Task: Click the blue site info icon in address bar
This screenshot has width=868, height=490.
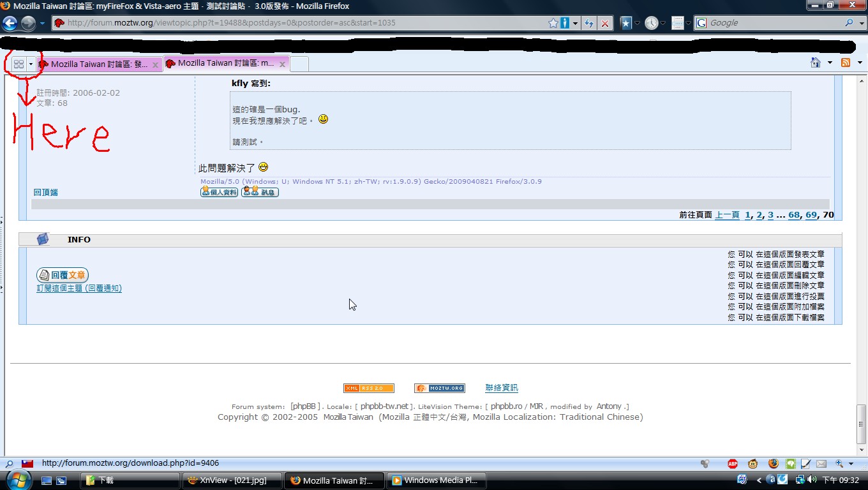Action: tap(565, 23)
